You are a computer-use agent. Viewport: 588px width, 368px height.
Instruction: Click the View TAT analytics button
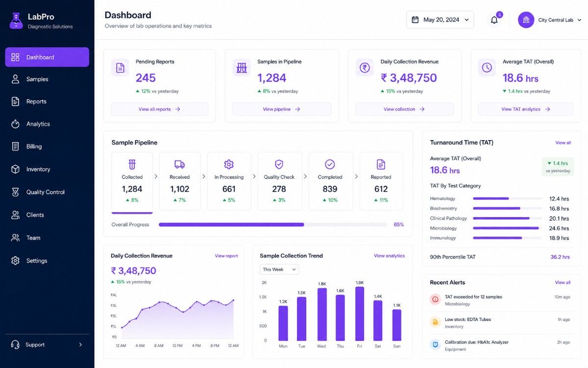coord(526,109)
